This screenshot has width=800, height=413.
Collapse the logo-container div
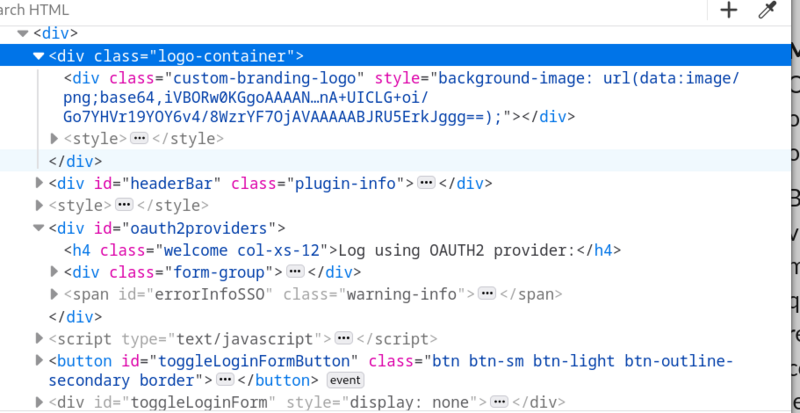pyautogui.click(x=39, y=56)
